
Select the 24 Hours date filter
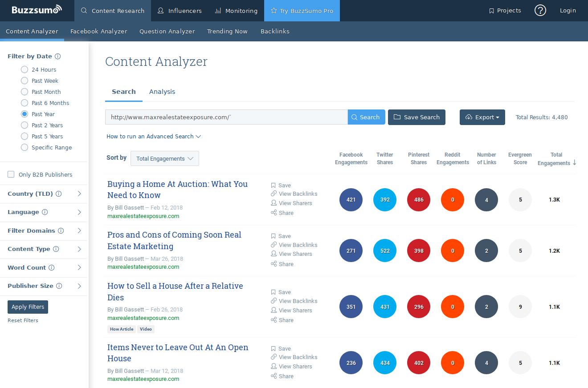pos(24,70)
